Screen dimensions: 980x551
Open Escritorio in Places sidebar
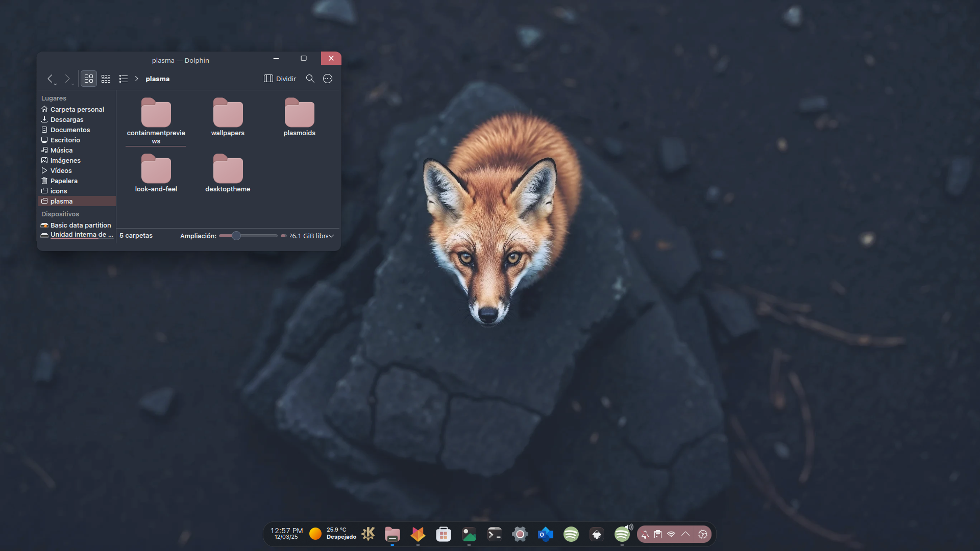[x=77, y=140]
